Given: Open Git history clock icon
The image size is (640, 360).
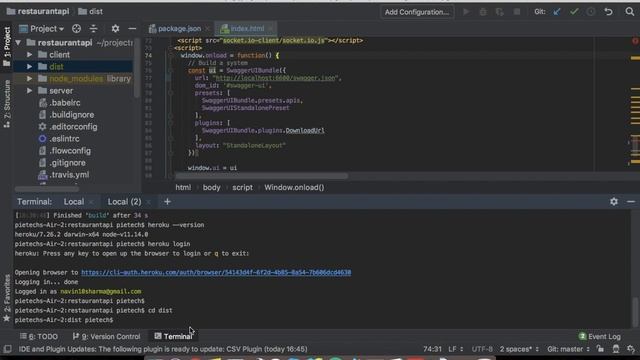Looking at the screenshot, I should 591,12.
